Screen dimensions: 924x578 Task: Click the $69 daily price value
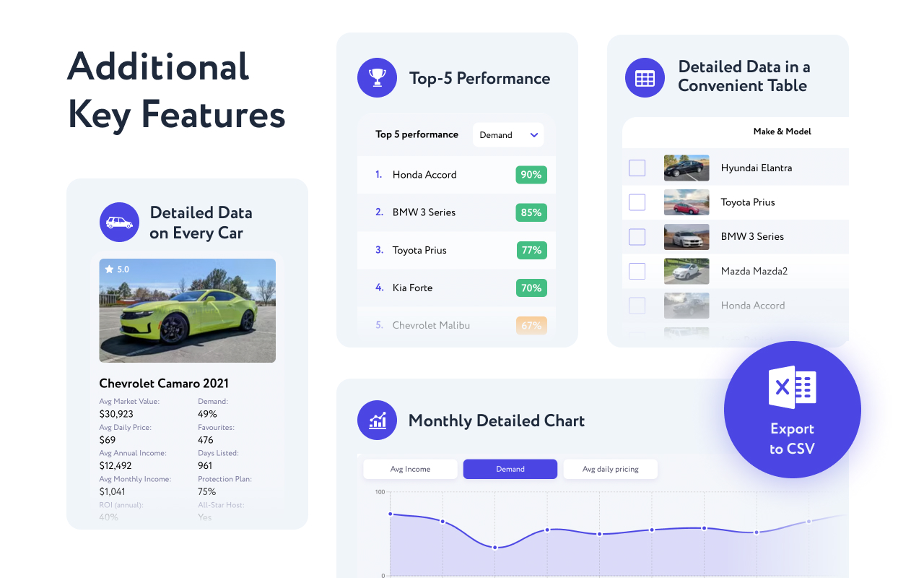coord(107,440)
